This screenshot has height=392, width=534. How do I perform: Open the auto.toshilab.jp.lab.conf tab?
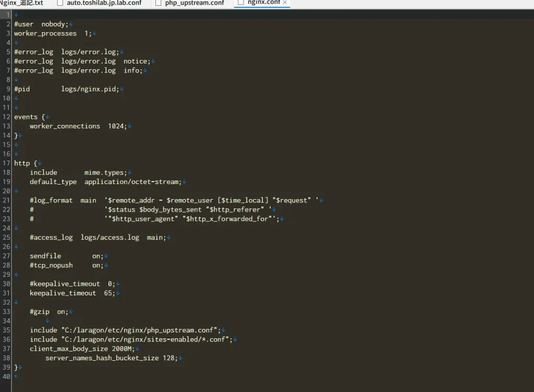point(104,3)
